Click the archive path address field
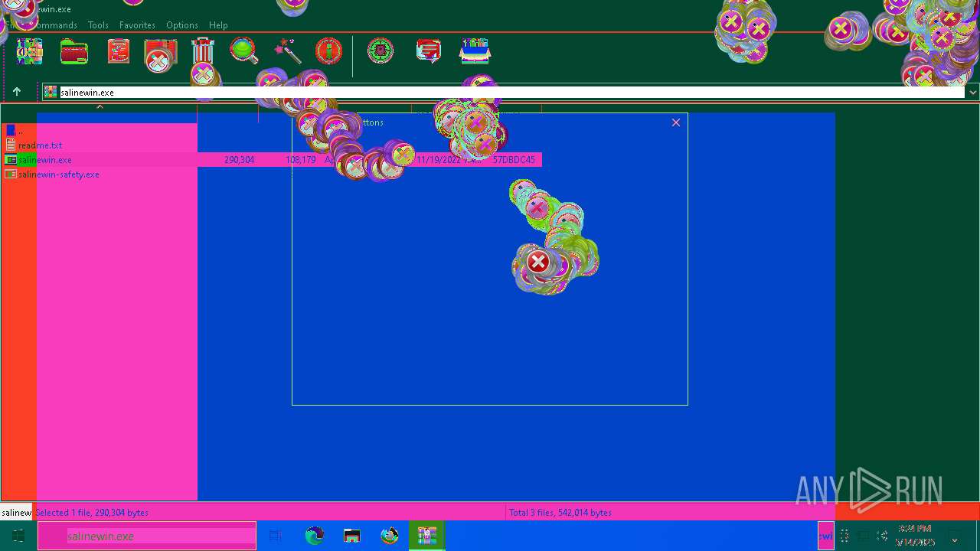Screen dimensions: 980x551 coord(504,92)
